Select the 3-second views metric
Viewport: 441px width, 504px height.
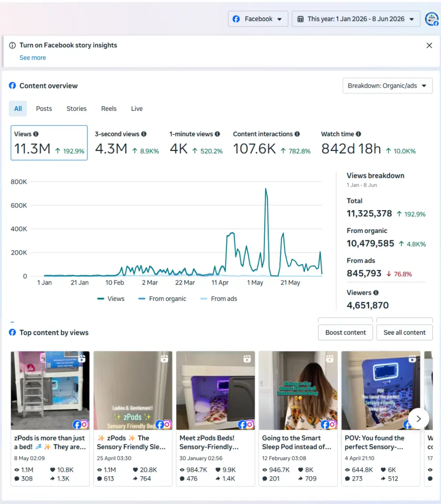[127, 143]
